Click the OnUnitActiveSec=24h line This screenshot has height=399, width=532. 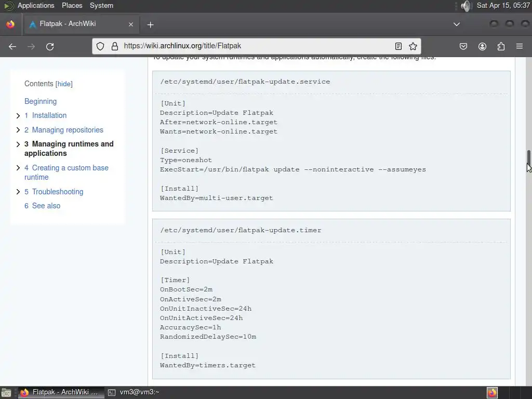201,318
